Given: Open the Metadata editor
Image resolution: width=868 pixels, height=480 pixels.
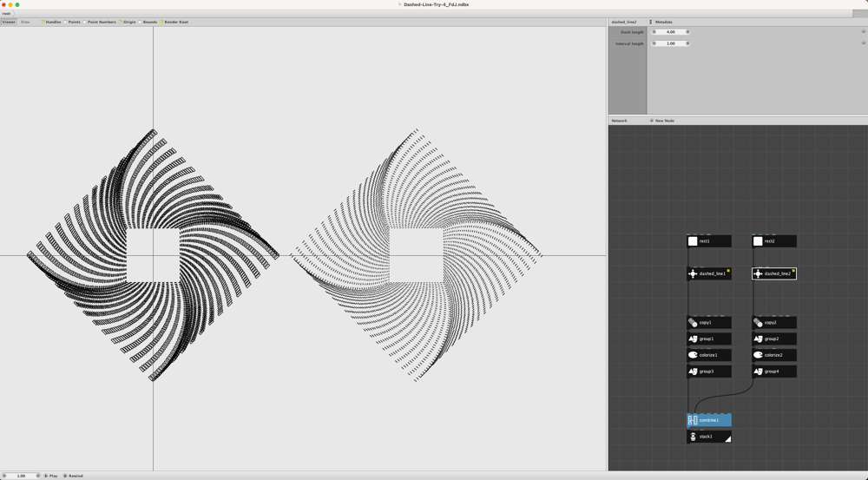Looking at the screenshot, I should click(661, 23).
